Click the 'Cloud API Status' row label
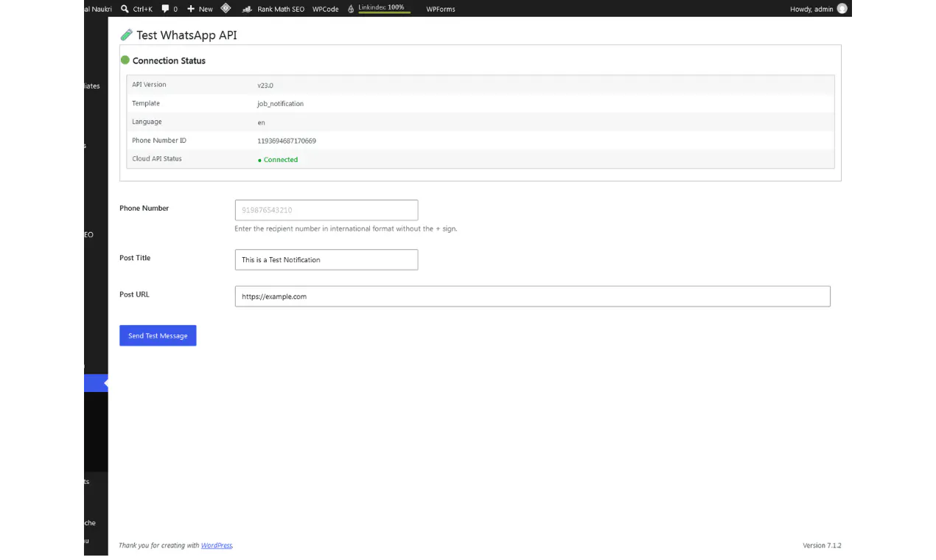The image size is (936, 560). point(157,158)
